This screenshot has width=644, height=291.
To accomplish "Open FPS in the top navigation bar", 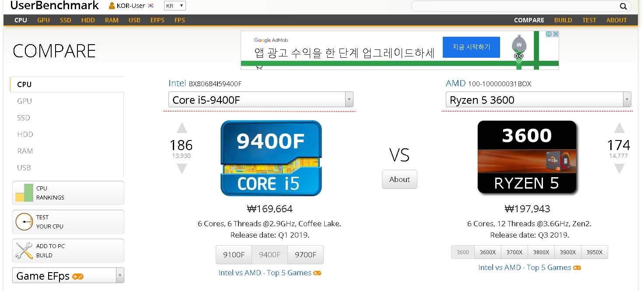I will pyautogui.click(x=180, y=20).
